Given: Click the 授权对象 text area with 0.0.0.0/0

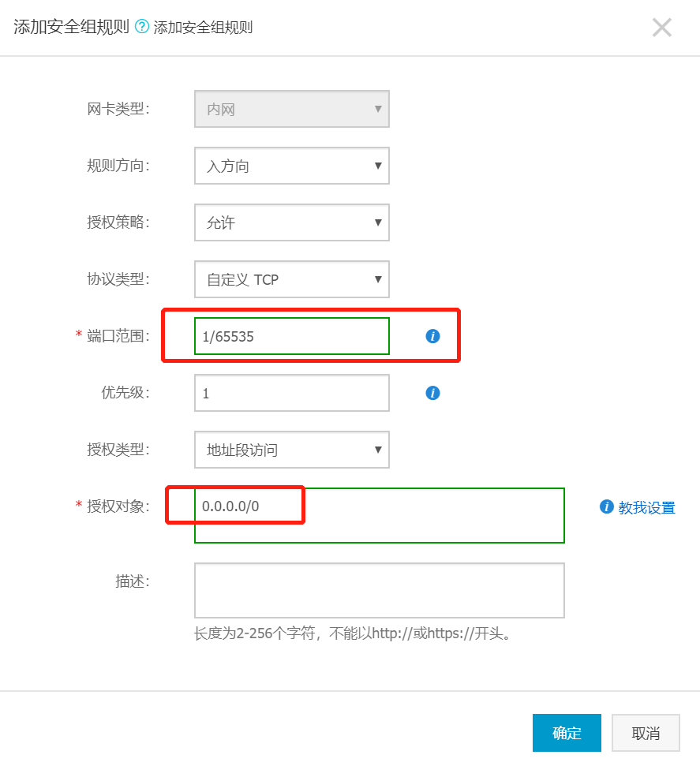Looking at the screenshot, I should (380, 515).
